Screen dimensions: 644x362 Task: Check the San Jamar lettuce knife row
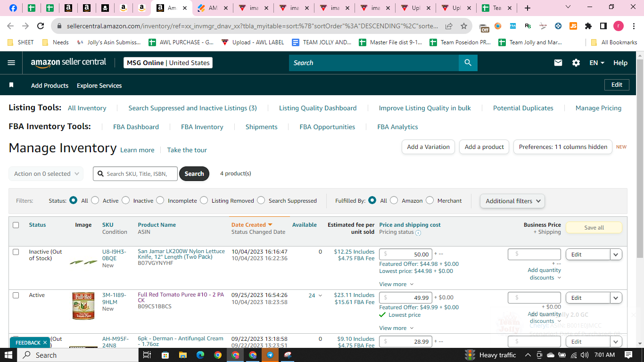click(x=16, y=252)
